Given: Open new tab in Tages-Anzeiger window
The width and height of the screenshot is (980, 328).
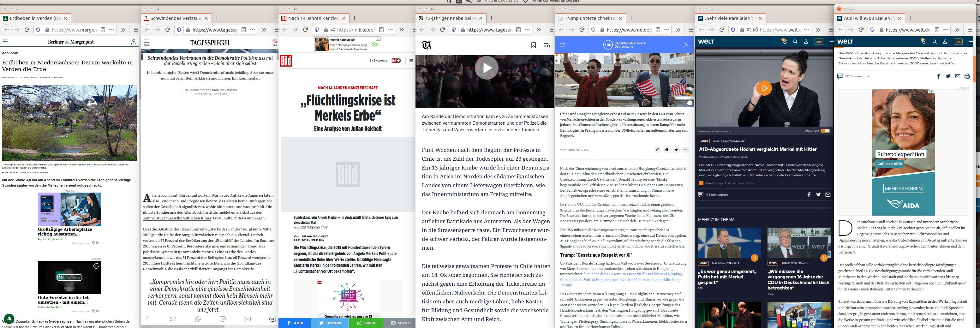Looking at the screenshot, I should click(x=492, y=18).
